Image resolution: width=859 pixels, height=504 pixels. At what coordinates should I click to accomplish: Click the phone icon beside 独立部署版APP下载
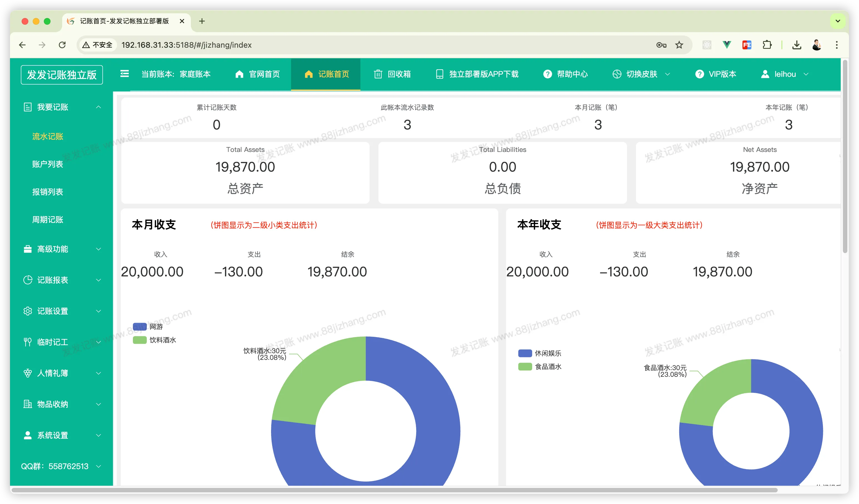pos(440,74)
